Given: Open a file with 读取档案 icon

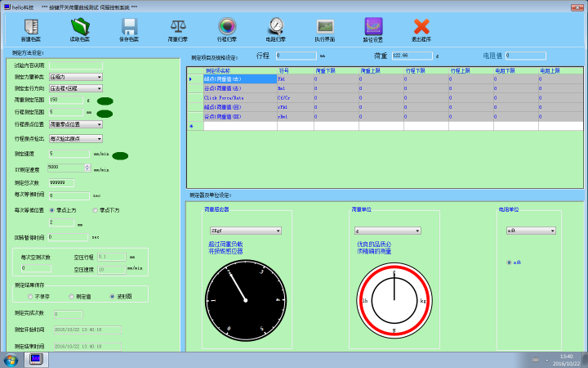Looking at the screenshot, I should (x=80, y=28).
